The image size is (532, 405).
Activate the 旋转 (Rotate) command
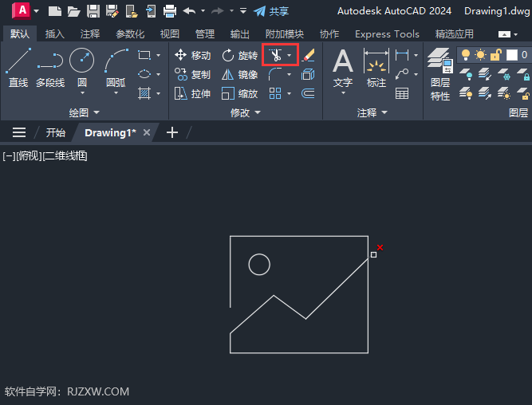pos(239,55)
